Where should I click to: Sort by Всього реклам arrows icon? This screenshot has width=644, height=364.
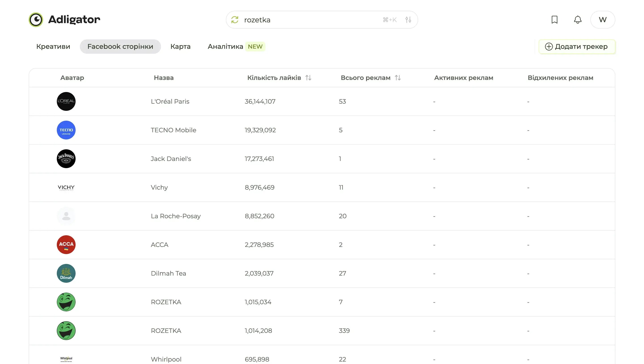point(398,78)
